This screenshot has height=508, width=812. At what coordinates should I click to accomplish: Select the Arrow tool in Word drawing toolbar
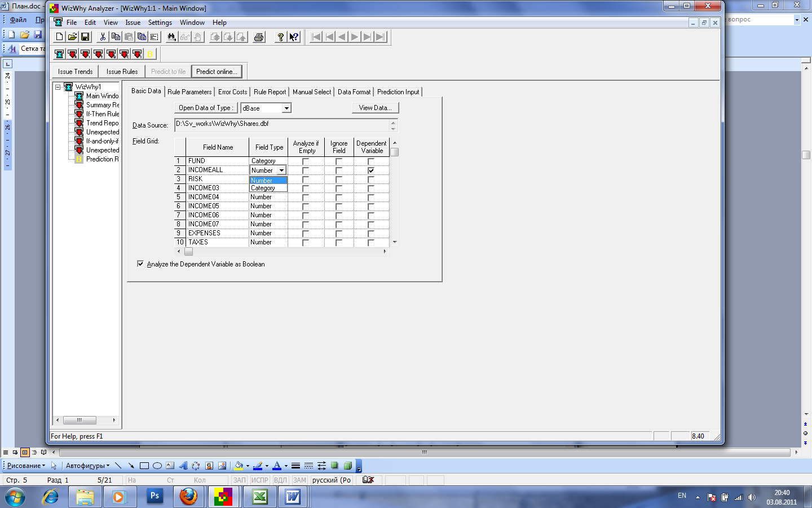click(x=131, y=466)
